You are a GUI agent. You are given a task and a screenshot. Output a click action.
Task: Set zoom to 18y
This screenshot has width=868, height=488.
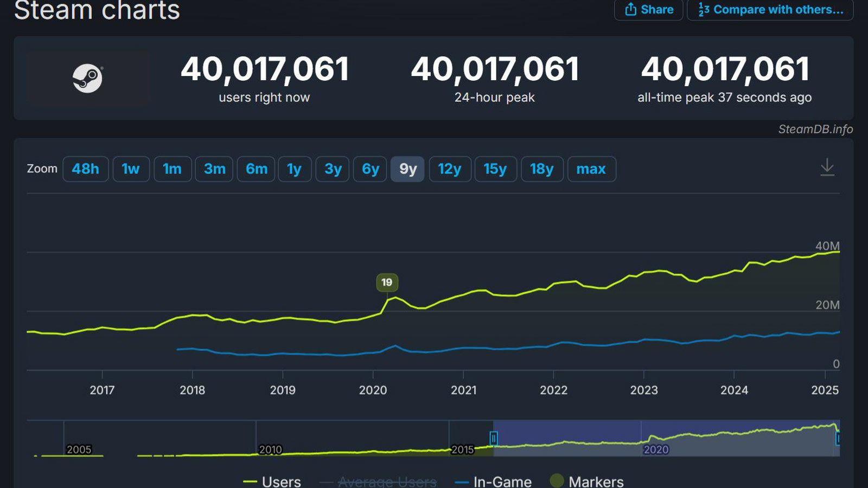(x=542, y=169)
